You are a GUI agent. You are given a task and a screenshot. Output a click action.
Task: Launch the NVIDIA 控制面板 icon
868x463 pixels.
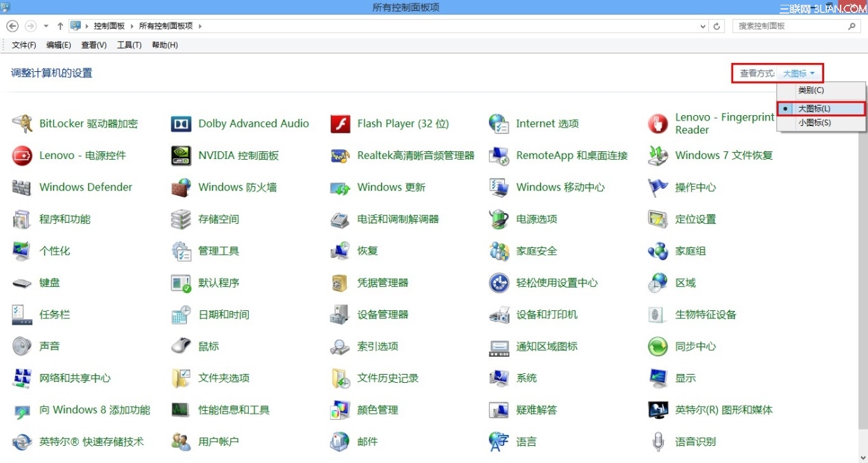[181, 155]
